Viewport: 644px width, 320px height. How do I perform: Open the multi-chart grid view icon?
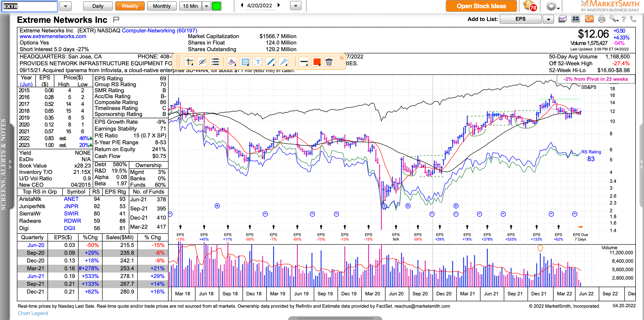click(576, 19)
